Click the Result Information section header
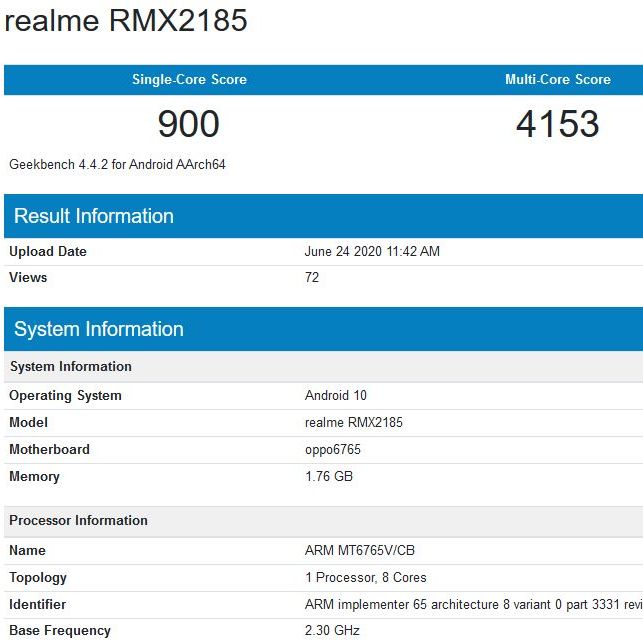This screenshot has width=643, height=642. [x=94, y=216]
